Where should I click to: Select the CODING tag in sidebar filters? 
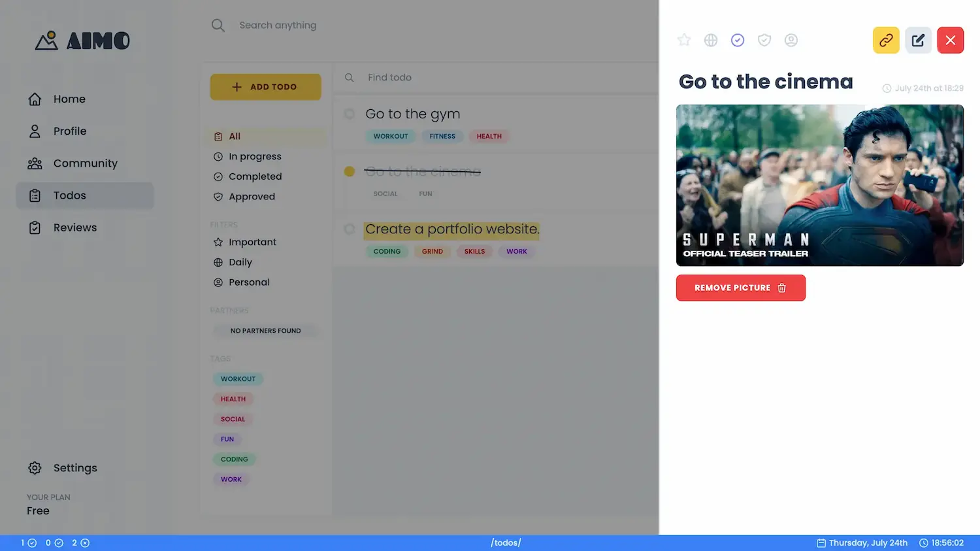[234, 459]
